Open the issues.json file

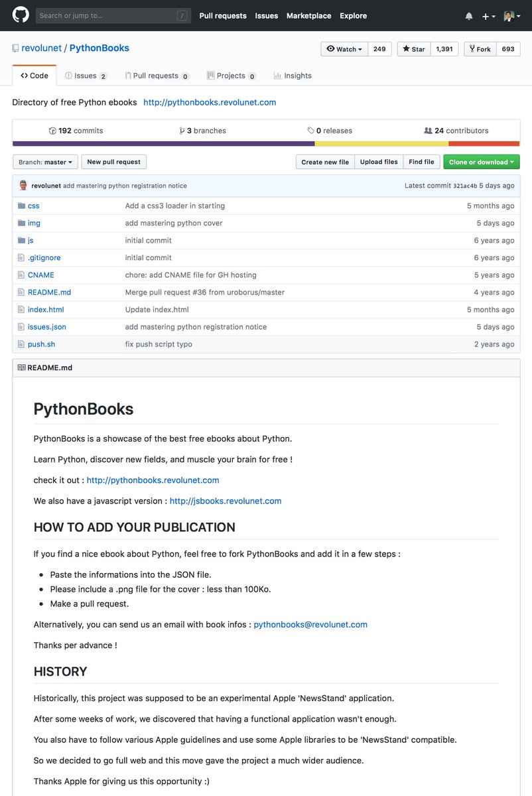tap(47, 326)
